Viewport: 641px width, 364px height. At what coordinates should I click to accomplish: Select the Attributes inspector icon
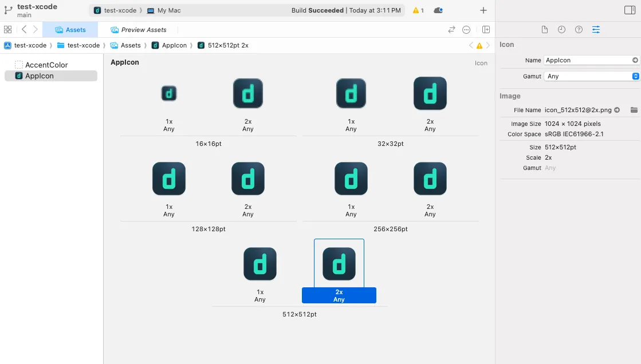tap(596, 29)
